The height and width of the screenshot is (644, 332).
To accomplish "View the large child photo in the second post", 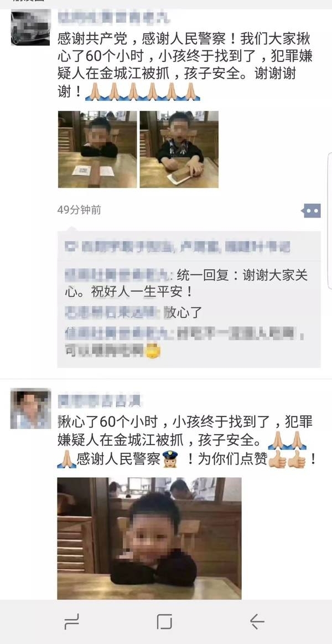I will point(149,538).
